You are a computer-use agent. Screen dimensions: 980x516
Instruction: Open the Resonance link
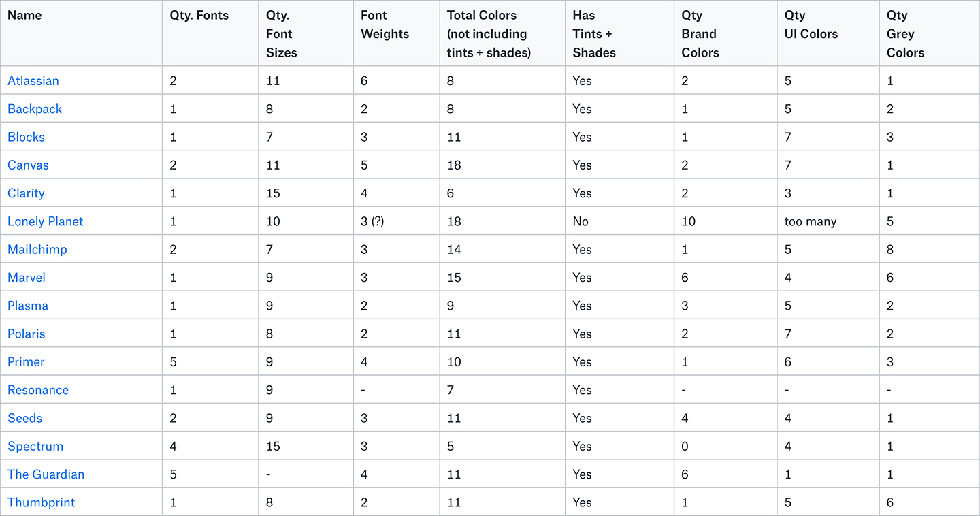[x=38, y=390]
